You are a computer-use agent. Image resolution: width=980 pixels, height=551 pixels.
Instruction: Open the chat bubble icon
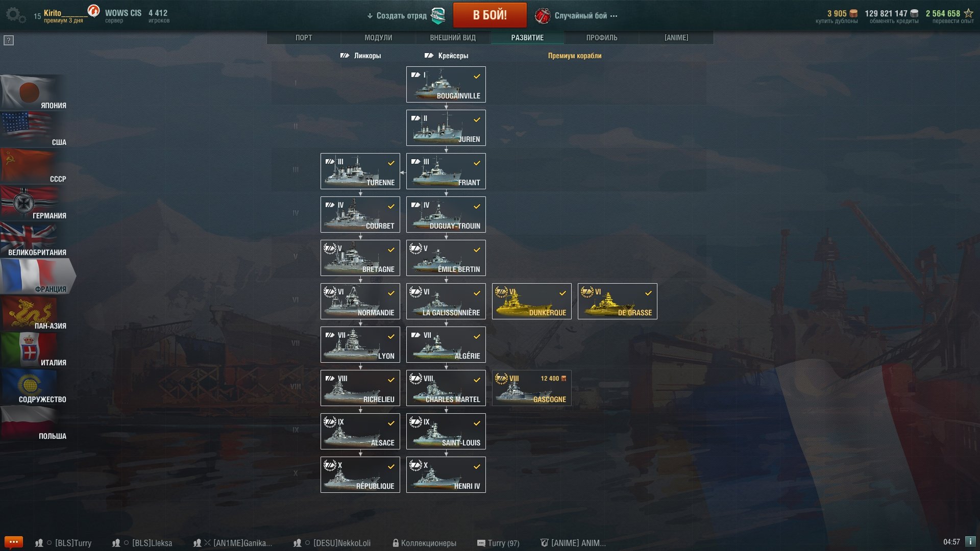[14, 542]
